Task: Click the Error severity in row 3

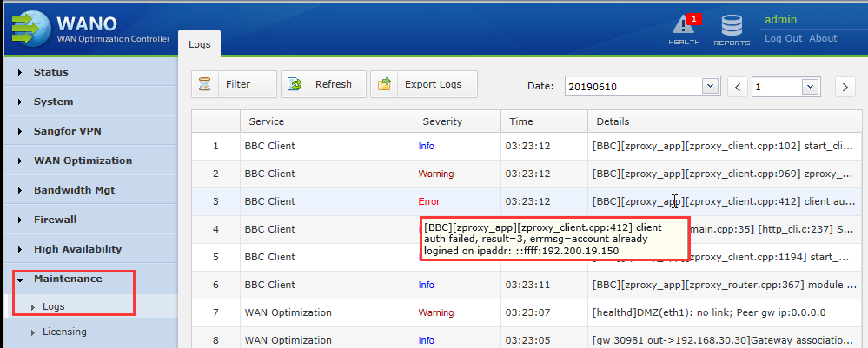Action: click(x=429, y=201)
